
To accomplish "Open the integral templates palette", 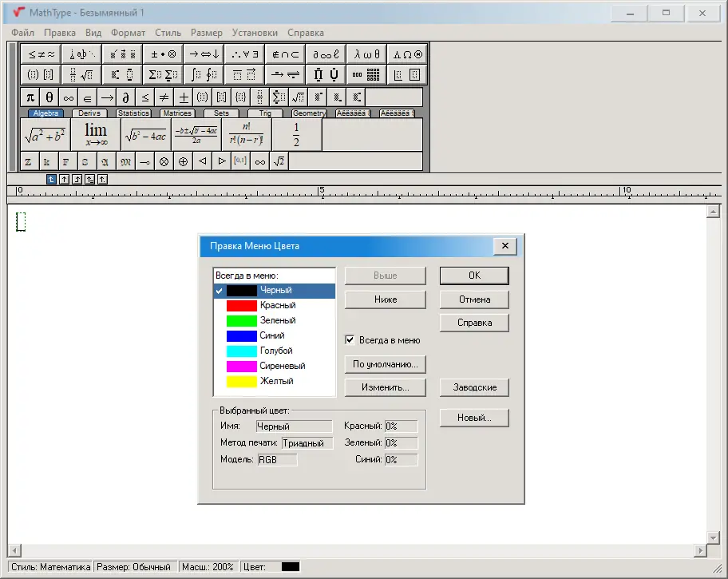I will pyautogui.click(x=204, y=75).
